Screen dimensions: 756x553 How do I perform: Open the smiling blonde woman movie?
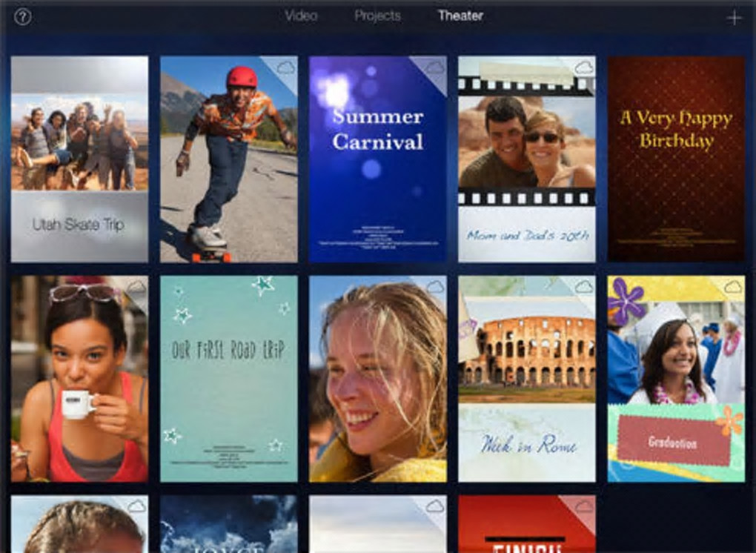[x=378, y=379]
